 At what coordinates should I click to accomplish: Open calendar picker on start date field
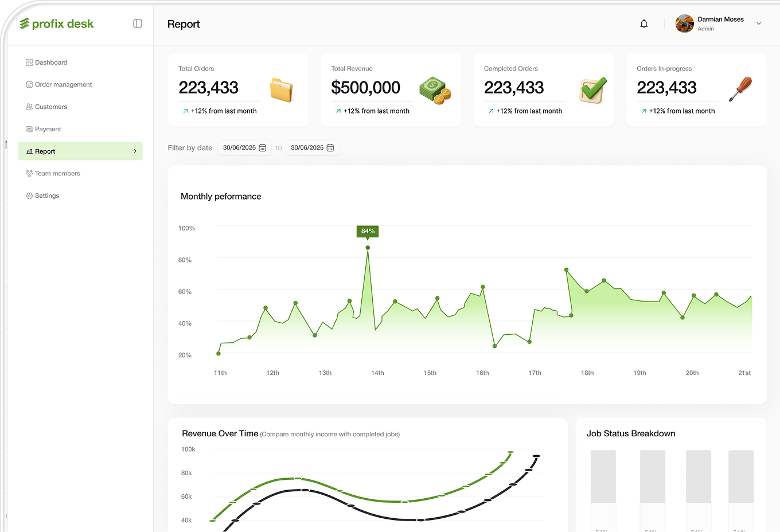coord(263,148)
